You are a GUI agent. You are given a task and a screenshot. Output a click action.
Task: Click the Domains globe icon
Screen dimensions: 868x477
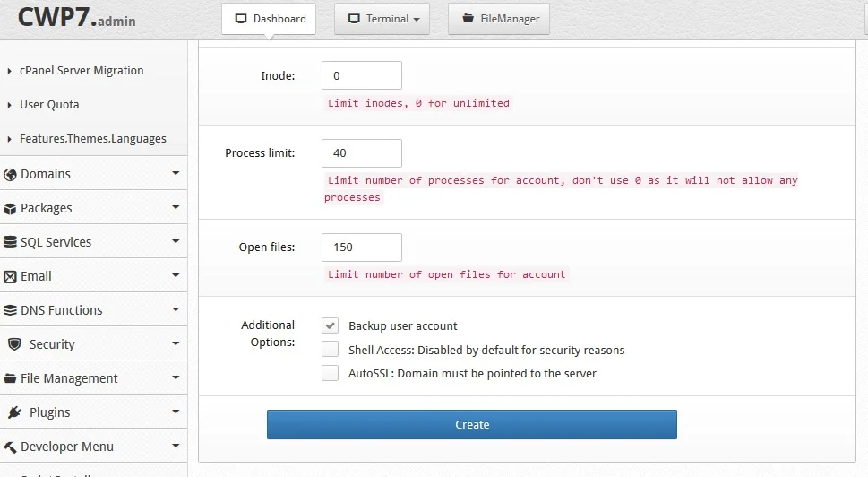[x=10, y=175]
